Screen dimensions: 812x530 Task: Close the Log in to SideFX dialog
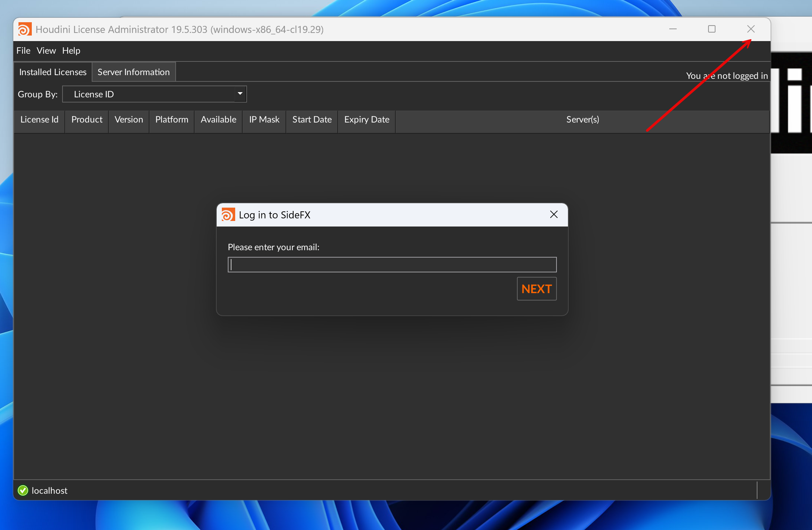click(x=554, y=215)
